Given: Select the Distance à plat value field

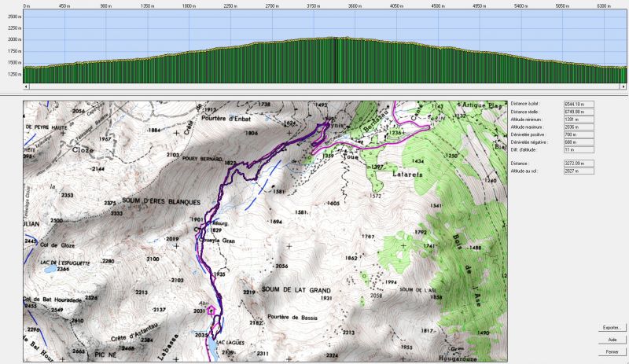Looking at the screenshot, I should (x=578, y=104).
